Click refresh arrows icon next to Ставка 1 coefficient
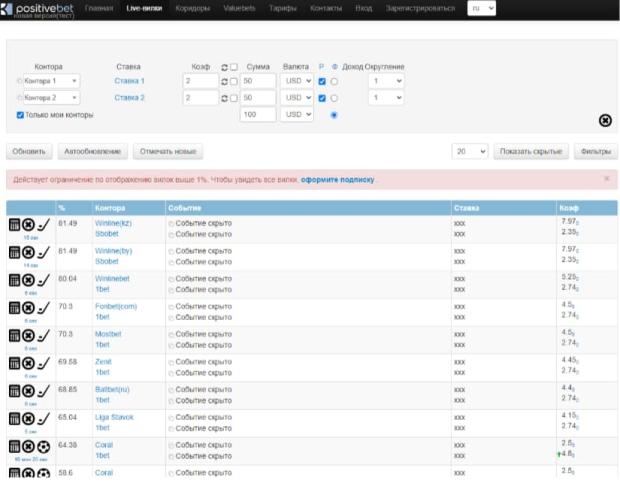 pos(224,81)
